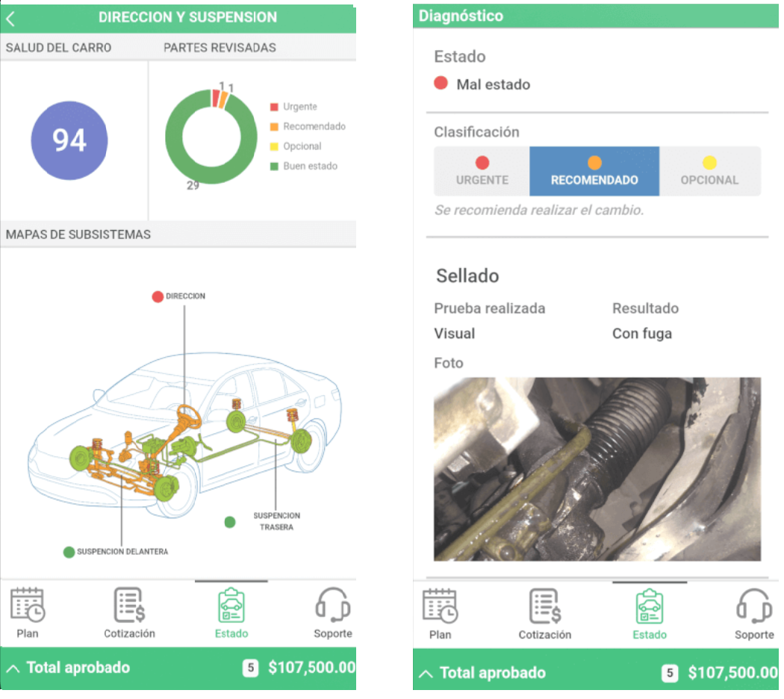Image resolution: width=784 pixels, height=699 pixels.
Task: Click the 94 car health score circle
Action: [69, 140]
